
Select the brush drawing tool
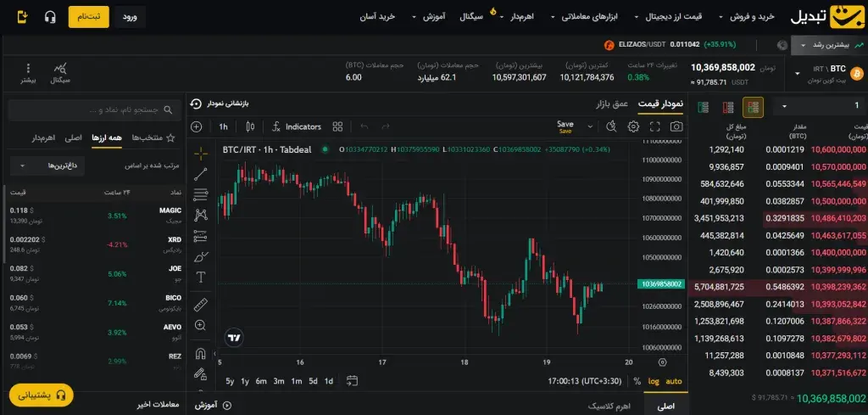(x=201, y=256)
